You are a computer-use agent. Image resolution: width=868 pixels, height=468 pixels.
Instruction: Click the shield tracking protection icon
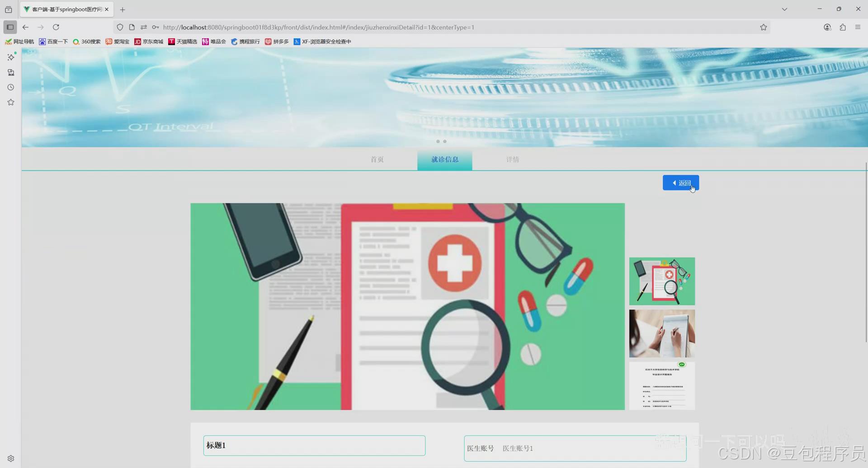point(120,27)
